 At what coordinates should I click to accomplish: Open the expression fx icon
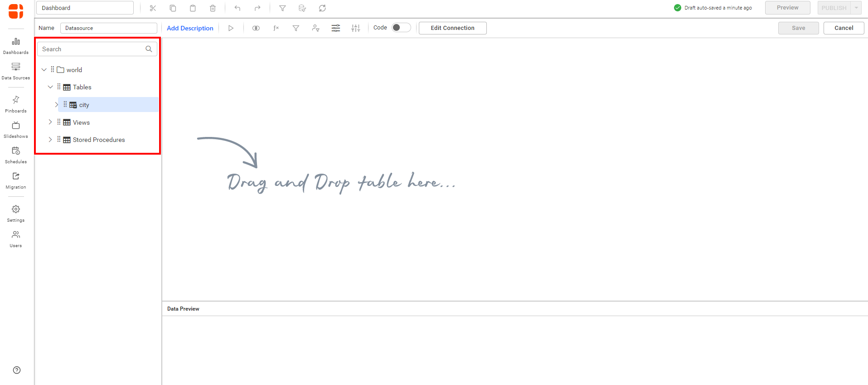[276, 28]
